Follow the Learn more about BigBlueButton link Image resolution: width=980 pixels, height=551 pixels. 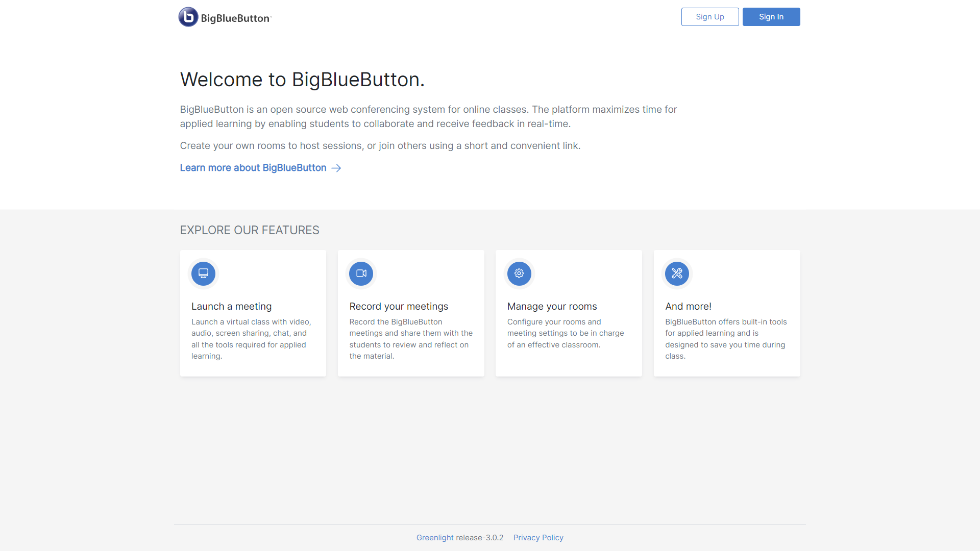(x=261, y=168)
